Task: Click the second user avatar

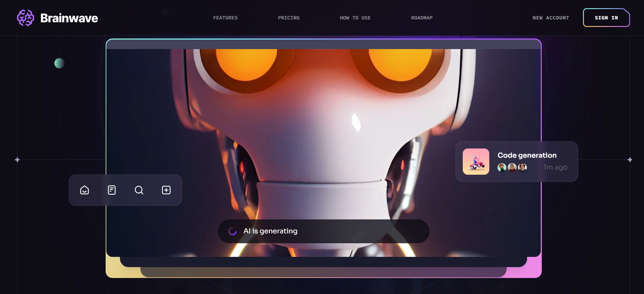Action: click(x=512, y=167)
